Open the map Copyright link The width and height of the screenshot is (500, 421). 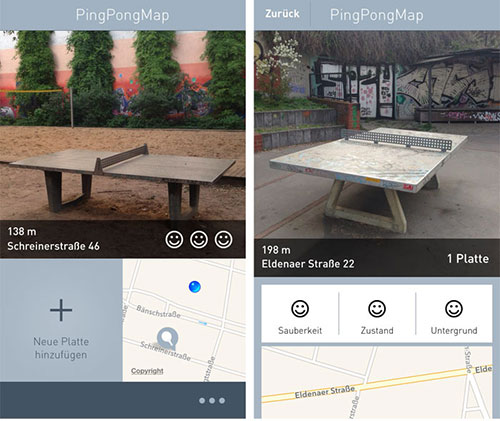(x=147, y=371)
